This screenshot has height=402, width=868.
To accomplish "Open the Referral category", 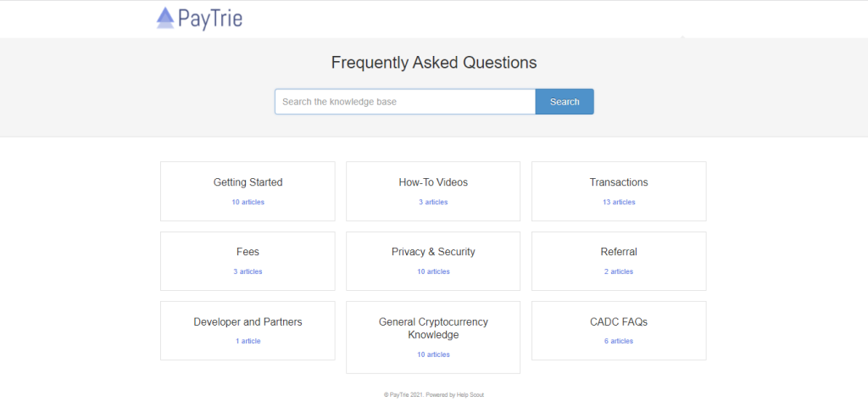I will pyautogui.click(x=619, y=261).
